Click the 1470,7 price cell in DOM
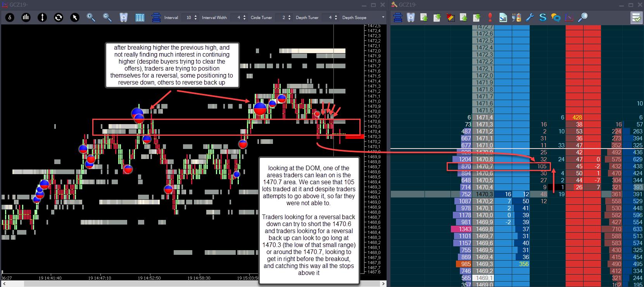Screen dimensions: 644x287 click(x=483, y=166)
